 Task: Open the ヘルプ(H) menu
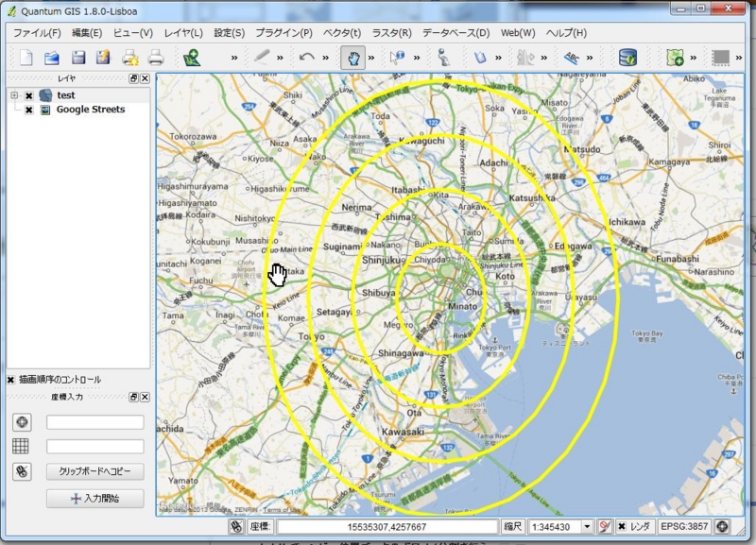click(566, 33)
